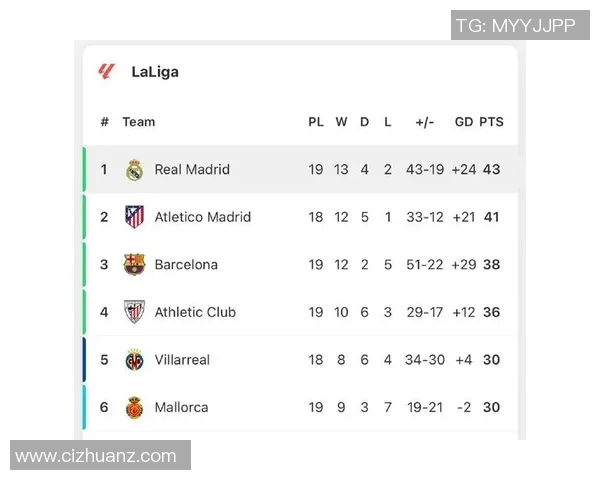Click Real Madrid's 43 points value
The height and width of the screenshot is (480, 600).
point(491,170)
